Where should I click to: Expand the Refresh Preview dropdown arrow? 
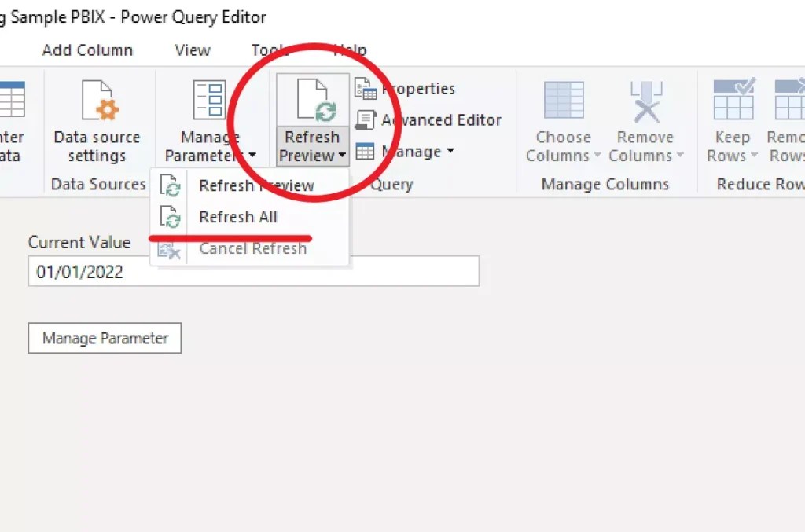pos(341,156)
